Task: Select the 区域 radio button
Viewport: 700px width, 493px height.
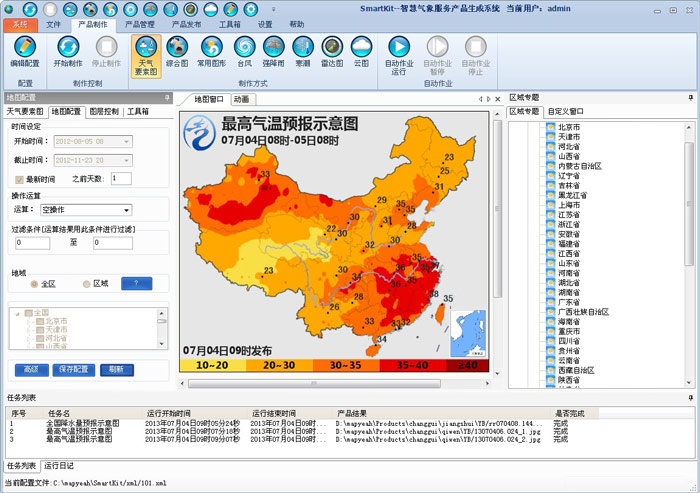Action: [87, 283]
